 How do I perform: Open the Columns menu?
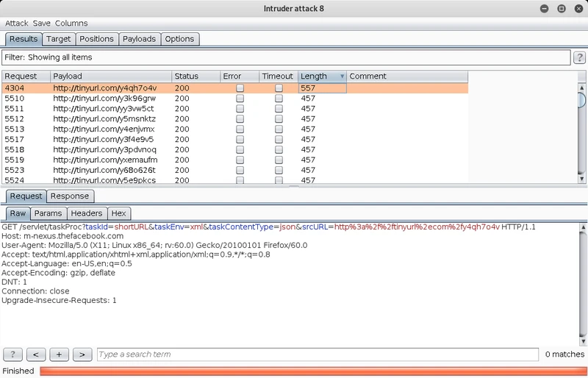click(x=71, y=24)
